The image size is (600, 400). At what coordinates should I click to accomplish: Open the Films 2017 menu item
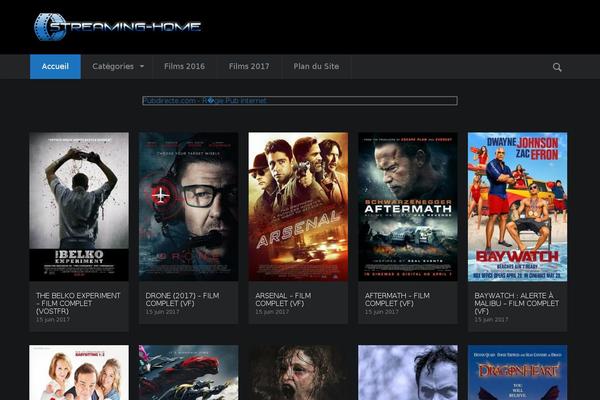[249, 67]
